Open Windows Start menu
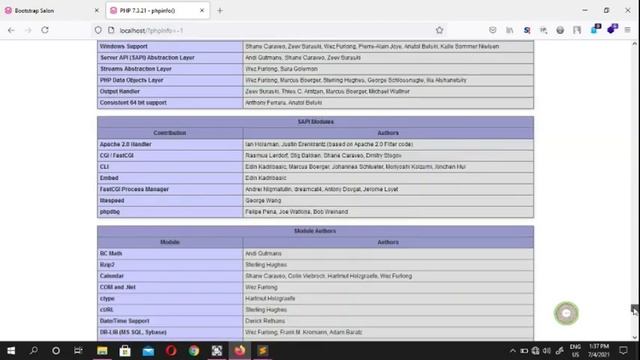The width and height of the screenshot is (640, 360). tap(11, 351)
